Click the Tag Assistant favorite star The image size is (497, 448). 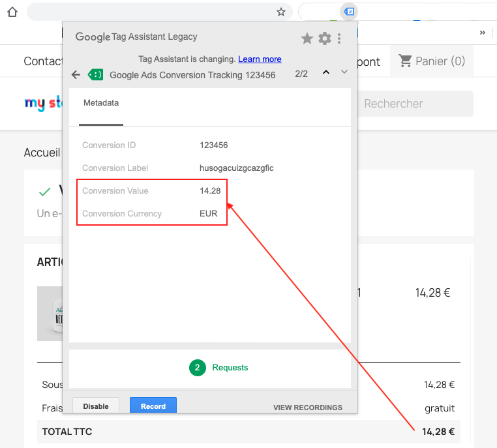tap(307, 38)
